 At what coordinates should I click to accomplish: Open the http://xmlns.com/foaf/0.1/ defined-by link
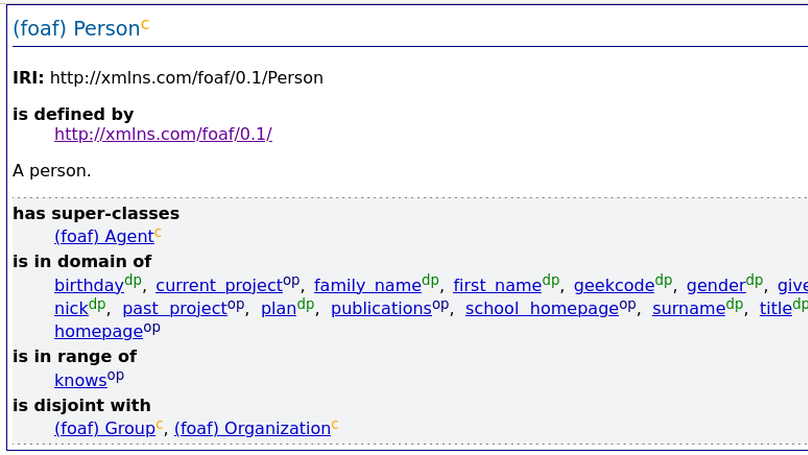pyautogui.click(x=163, y=134)
